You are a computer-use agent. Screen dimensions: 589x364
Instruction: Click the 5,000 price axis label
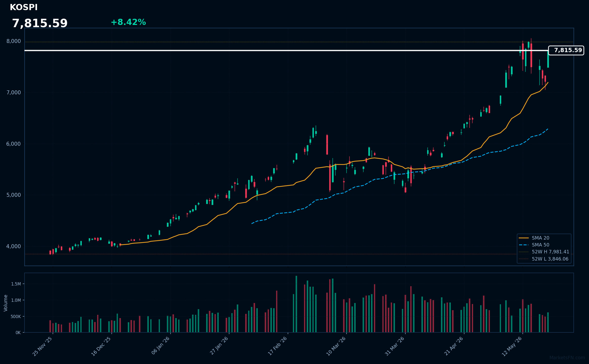point(14,195)
